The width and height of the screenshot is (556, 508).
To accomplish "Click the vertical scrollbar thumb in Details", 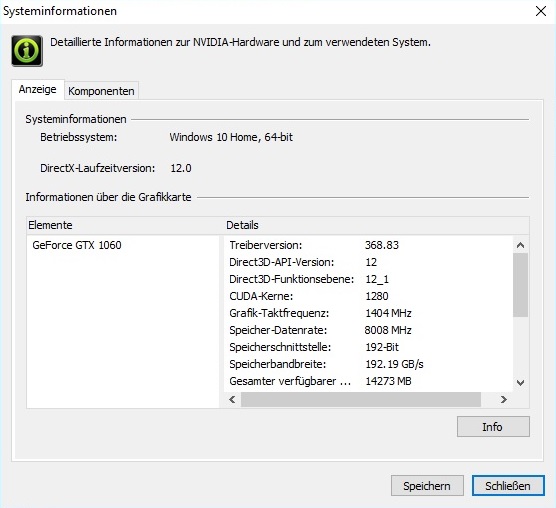I will click(521, 285).
